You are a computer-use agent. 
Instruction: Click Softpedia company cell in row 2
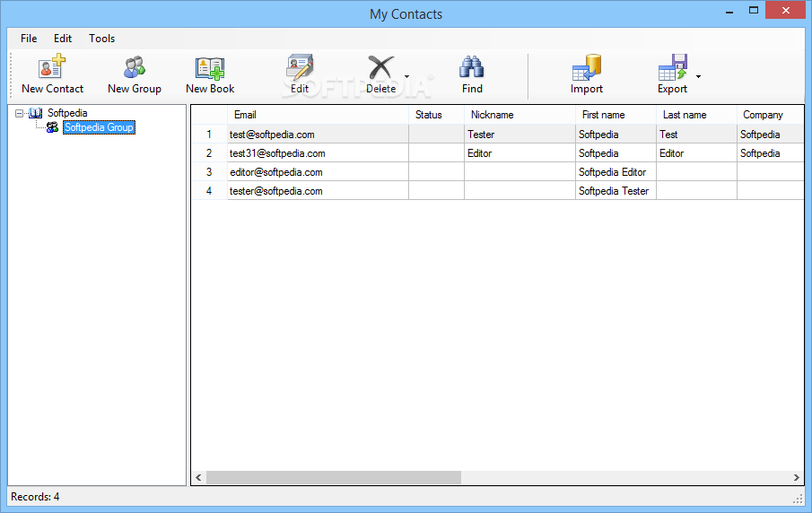(x=771, y=153)
